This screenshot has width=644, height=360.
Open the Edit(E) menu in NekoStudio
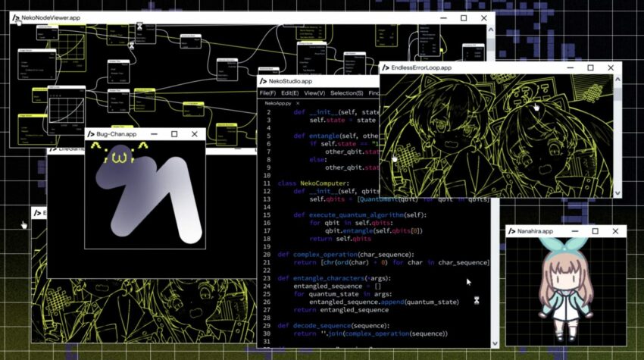click(x=289, y=93)
